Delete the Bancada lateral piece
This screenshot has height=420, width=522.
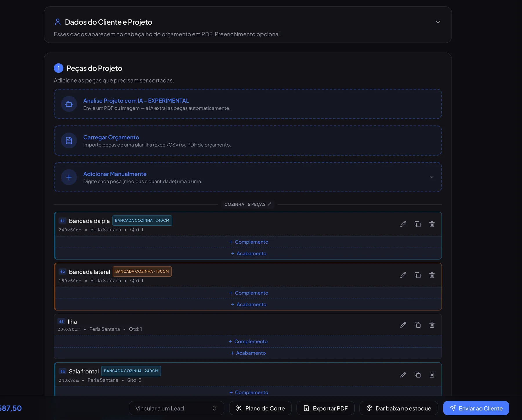(432, 275)
